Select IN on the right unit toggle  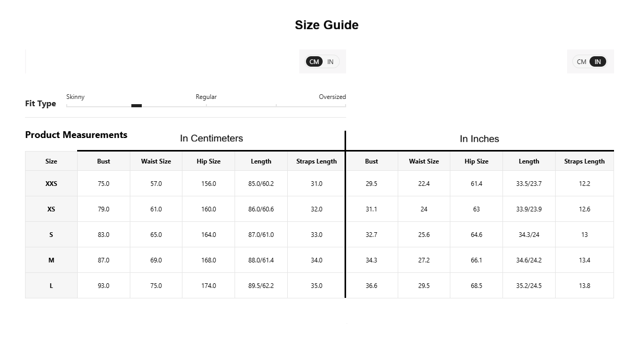[x=598, y=61]
